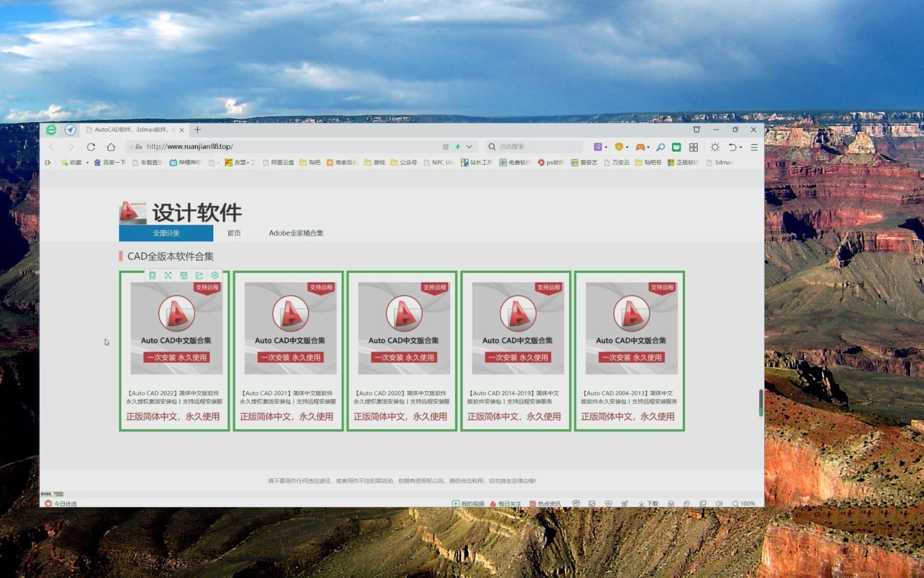Open the 百度一下 bookmark
Screen dimensions: 924x578
[110, 162]
